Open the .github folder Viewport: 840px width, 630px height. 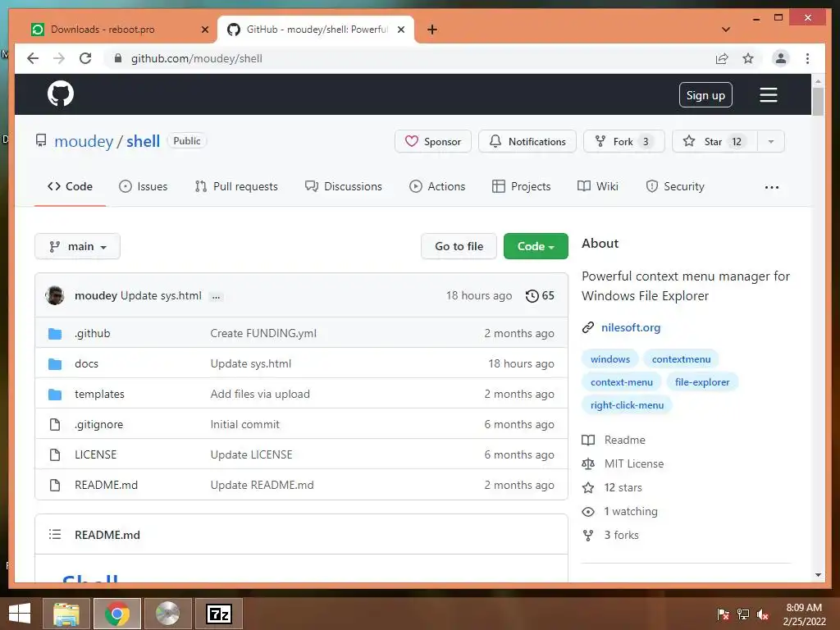tap(93, 333)
